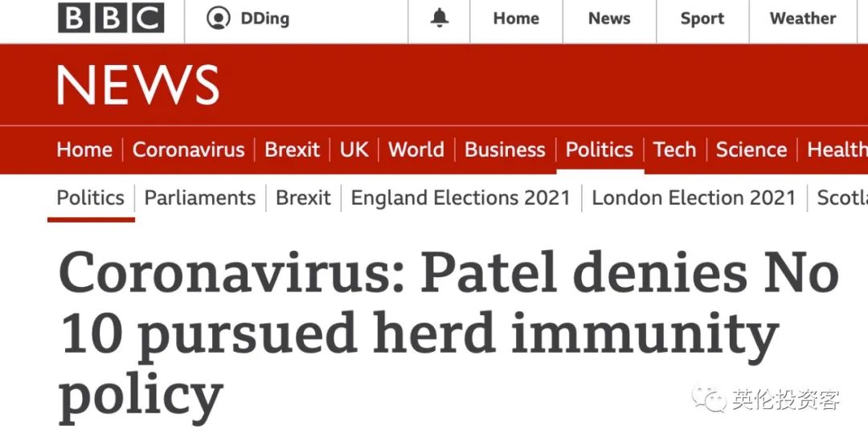Open Sport in the top bar
This screenshot has height=438, width=868.
pyautogui.click(x=702, y=18)
